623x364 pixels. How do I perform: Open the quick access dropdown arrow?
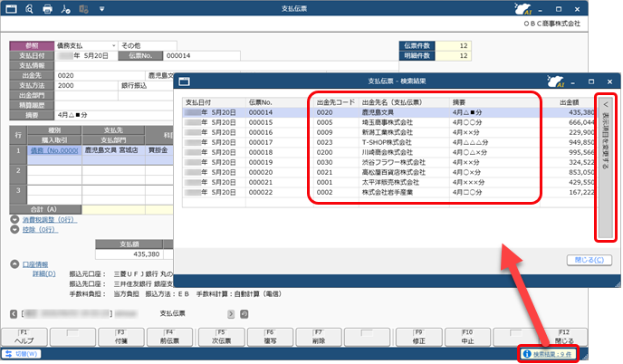[x=101, y=9]
